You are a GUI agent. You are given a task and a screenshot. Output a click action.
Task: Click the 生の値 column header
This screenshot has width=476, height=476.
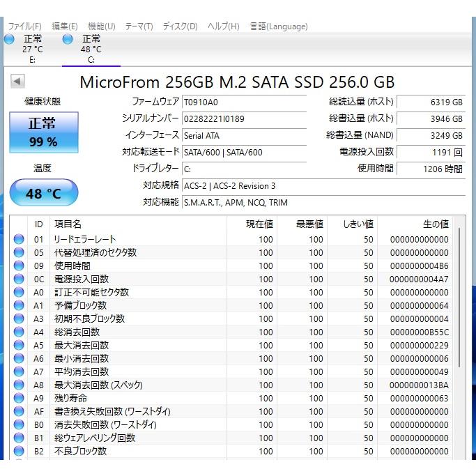coord(436,224)
